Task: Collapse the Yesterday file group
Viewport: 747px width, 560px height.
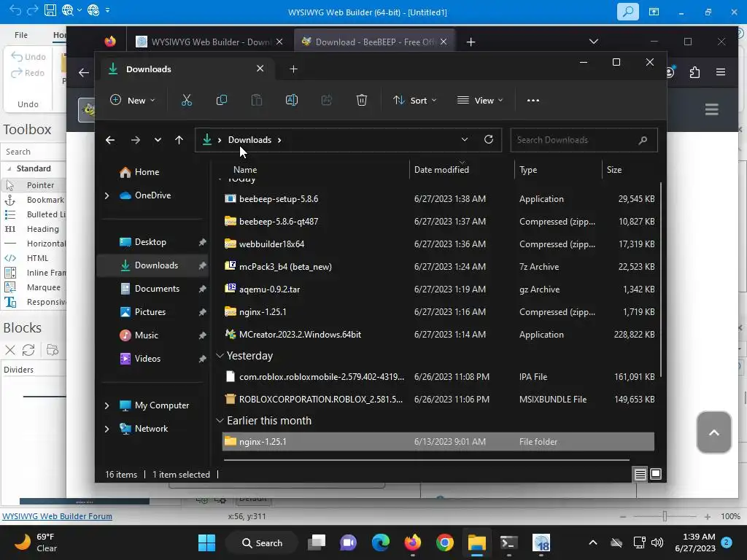Action: (x=220, y=356)
